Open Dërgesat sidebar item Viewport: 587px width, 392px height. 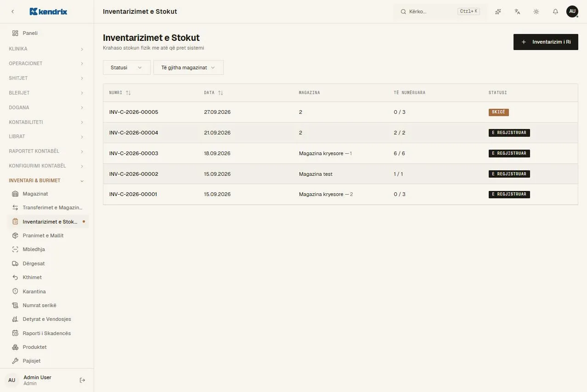click(x=47, y=263)
